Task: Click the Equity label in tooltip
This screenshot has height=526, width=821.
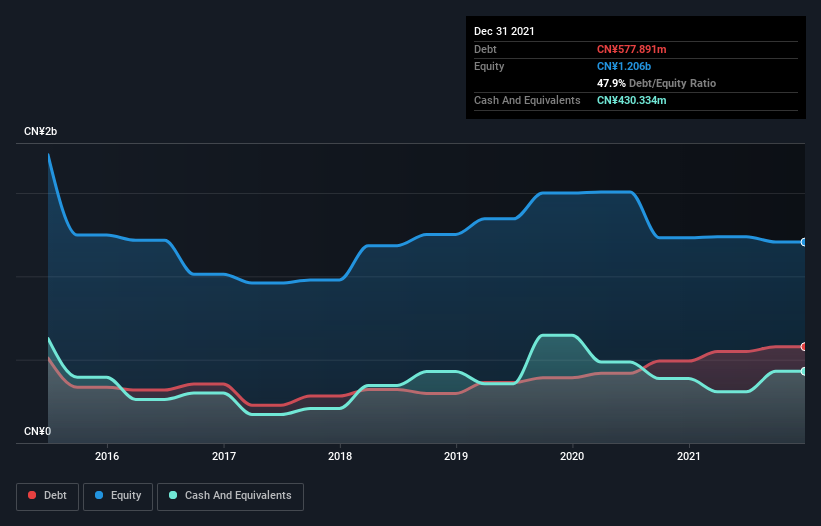Action: tap(489, 66)
